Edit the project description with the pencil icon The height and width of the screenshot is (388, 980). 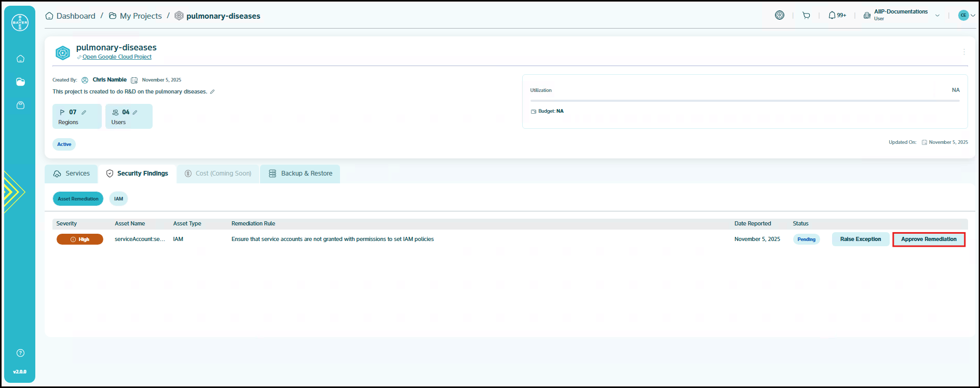point(212,92)
